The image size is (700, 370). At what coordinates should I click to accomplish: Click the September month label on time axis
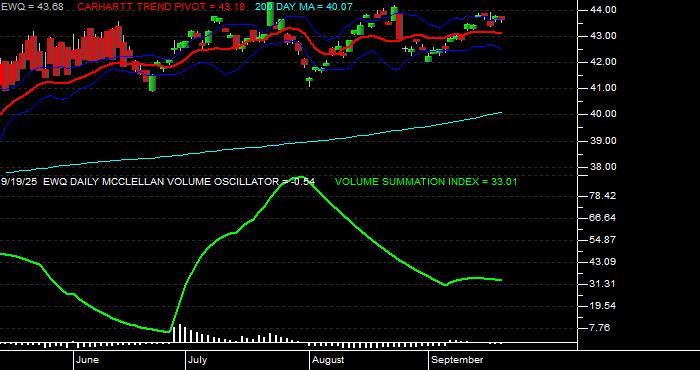[x=458, y=360]
